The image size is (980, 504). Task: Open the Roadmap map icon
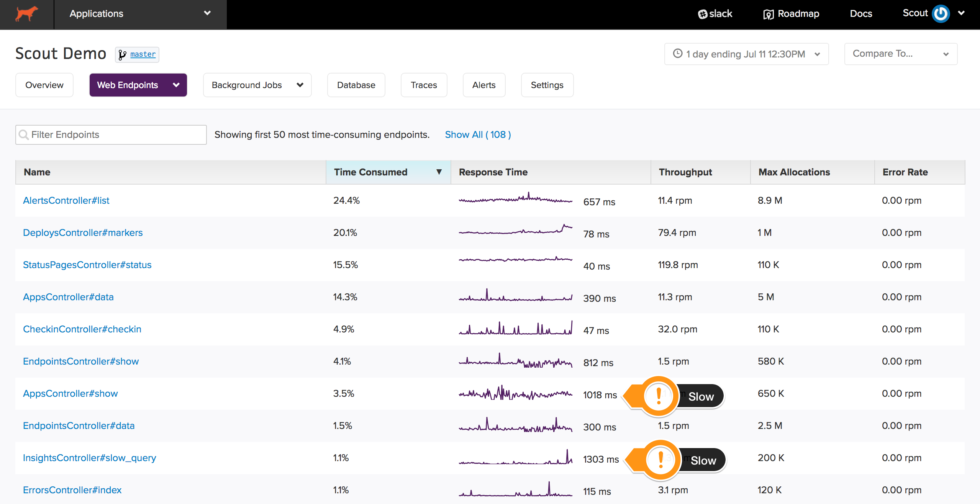(x=768, y=14)
